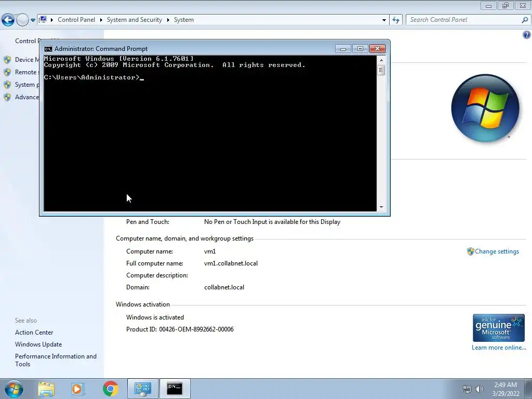Image resolution: width=532 pixels, height=399 pixels.
Task: Click Device Manager shield icon
Action: (7, 60)
